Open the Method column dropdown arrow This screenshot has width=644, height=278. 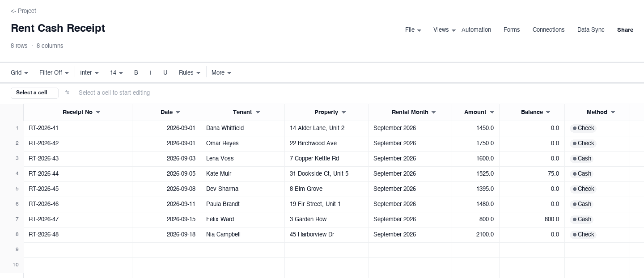613,113
